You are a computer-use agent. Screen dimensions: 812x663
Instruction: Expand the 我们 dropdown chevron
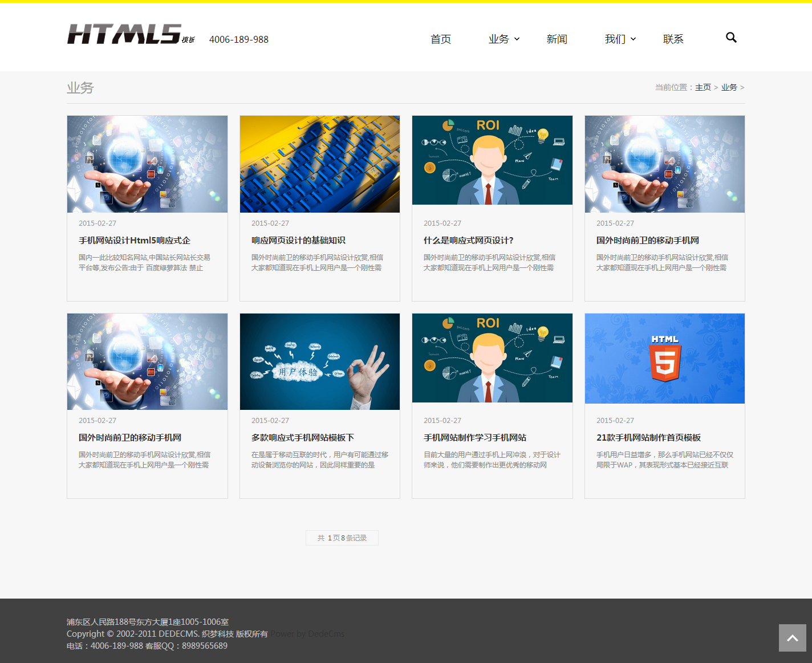pyautogui.click(x=633, y=39)
